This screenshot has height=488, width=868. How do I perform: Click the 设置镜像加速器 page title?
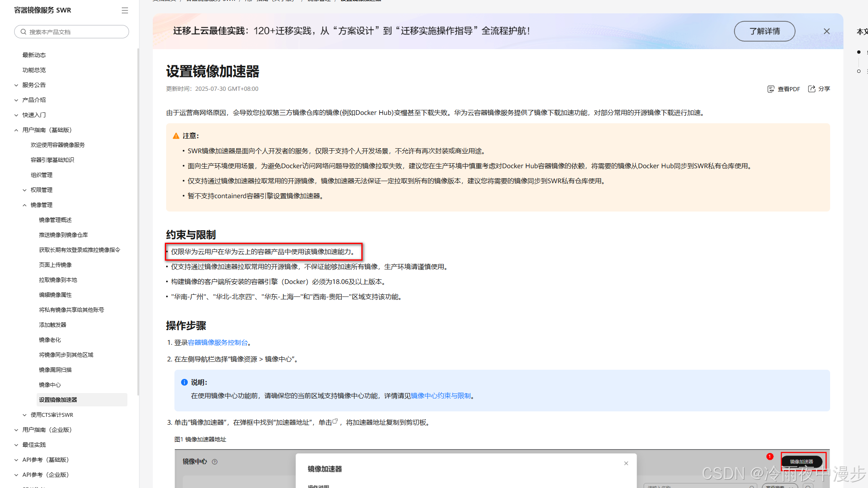213,71
